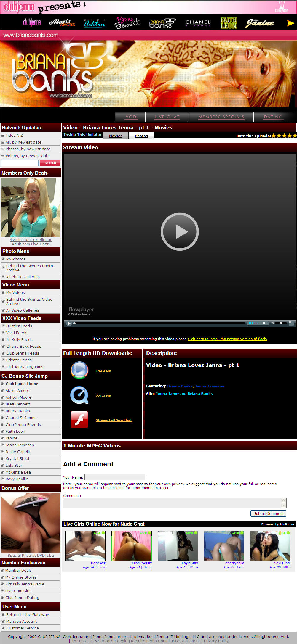This screenshot has height=644, width=297.
Task: Open Jenna Jameson link in Featuring line
Action: 210,386
